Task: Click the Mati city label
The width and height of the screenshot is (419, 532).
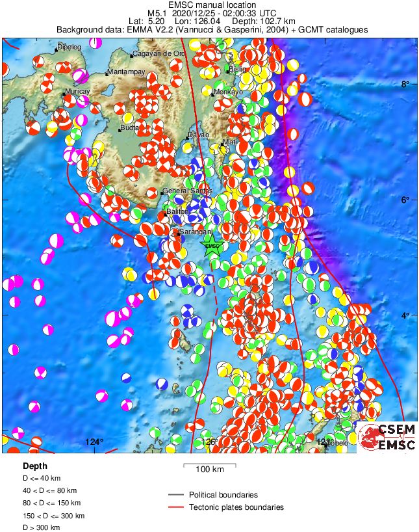Action: [230, 142]
